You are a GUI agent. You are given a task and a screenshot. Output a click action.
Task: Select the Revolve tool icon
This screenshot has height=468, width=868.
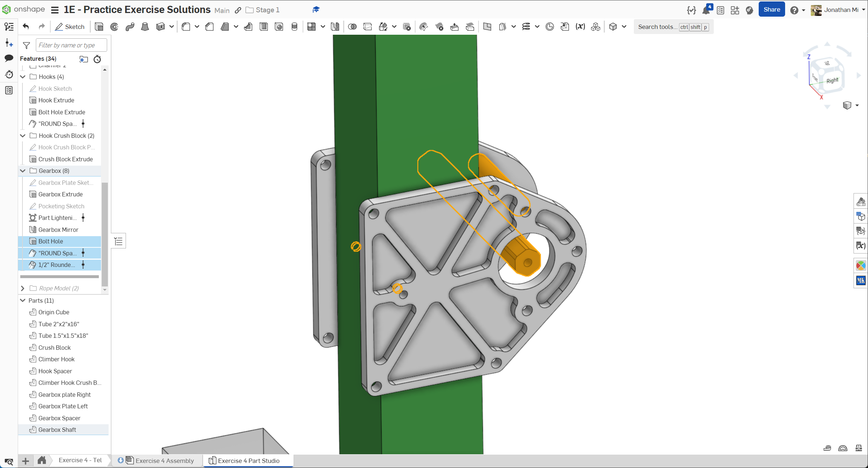click(114, 27)
